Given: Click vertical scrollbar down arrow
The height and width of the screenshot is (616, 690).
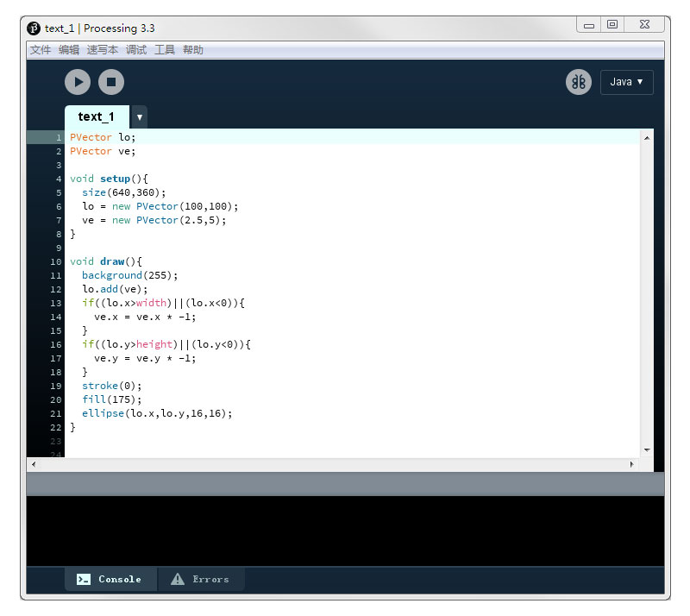Looking at the screenshot, I should click(646, 449).
